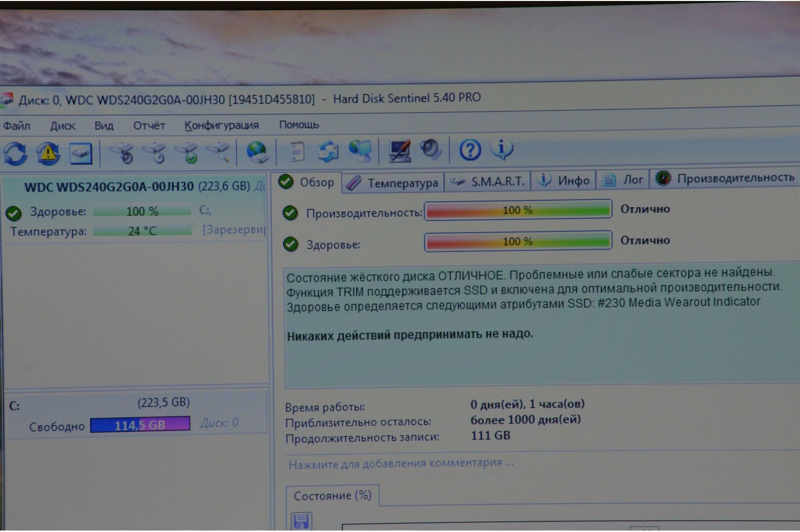The width and height of the screenshot is (800, 532).
Task: Open the Инфо tab
Action: [x=564, y=181]
